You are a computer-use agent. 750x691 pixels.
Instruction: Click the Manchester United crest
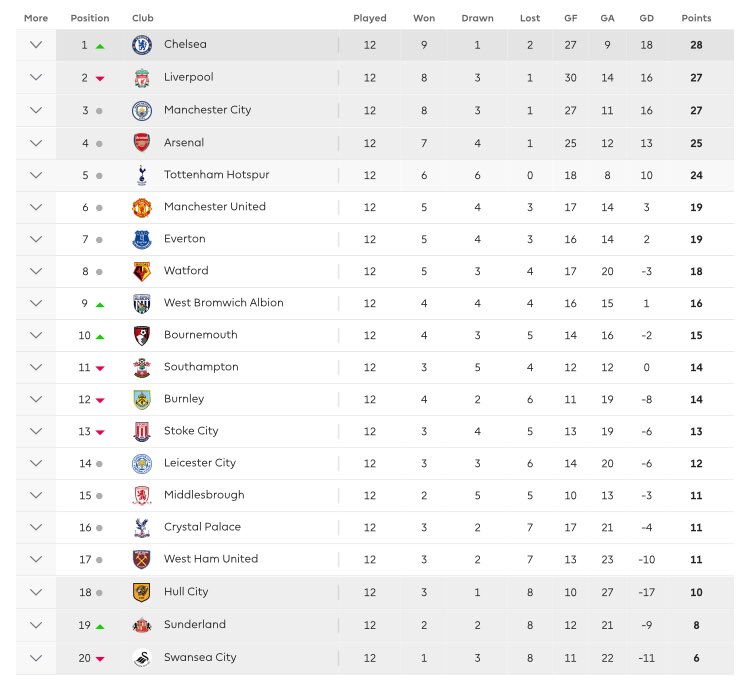[142, 208]
